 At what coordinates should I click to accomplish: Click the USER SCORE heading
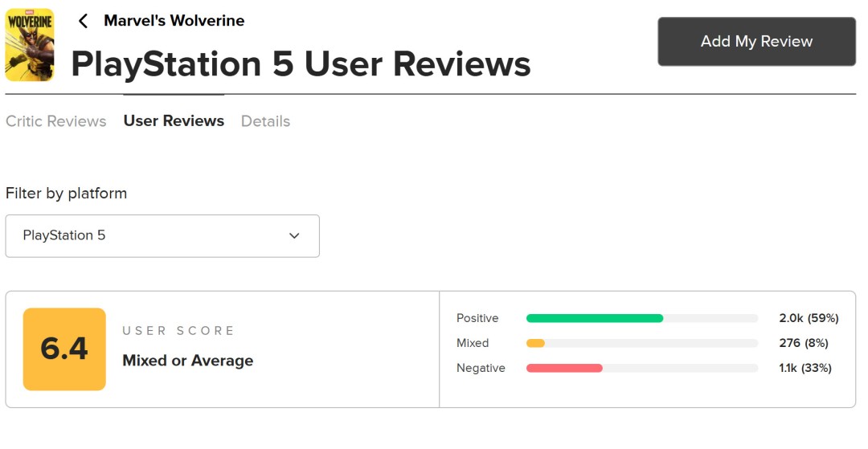[x=178, y=331]
